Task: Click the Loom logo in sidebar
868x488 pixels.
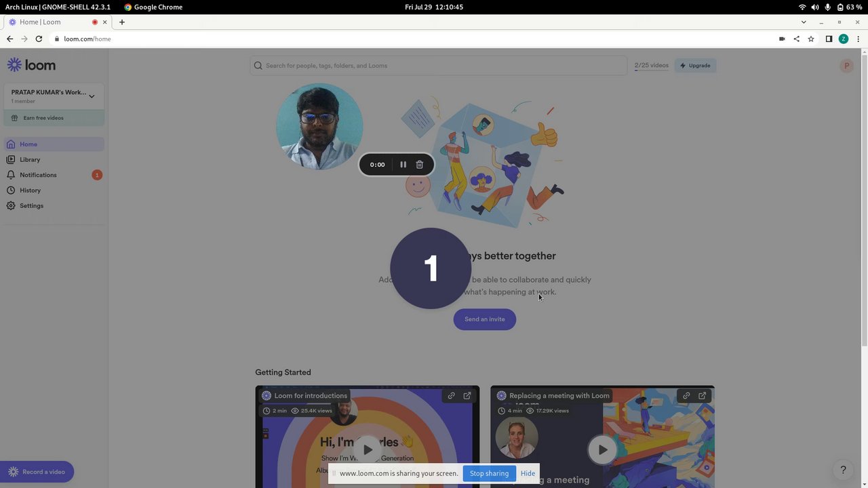Action: click(31, 65)
